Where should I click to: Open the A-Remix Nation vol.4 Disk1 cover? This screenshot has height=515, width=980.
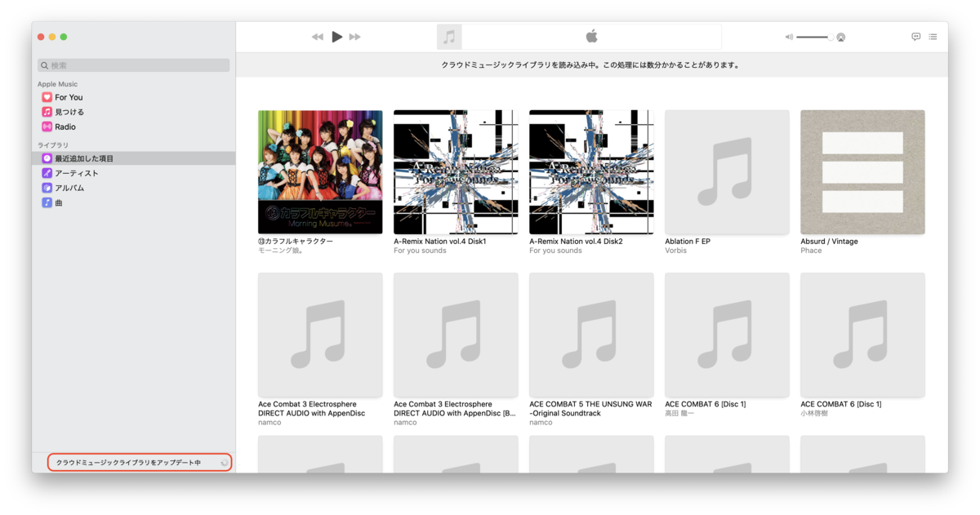(456, 172)
